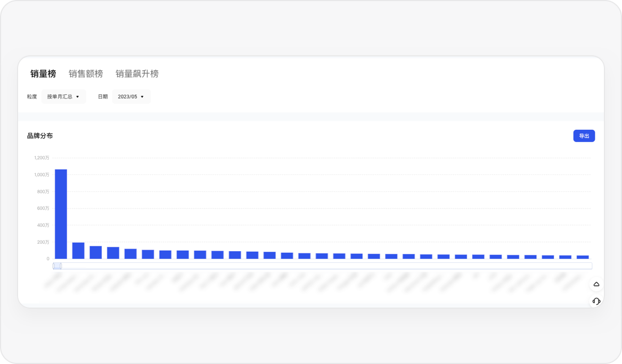Open the 2023/05 date dropdown
The height and width of the screenshot is (364, 622).
pyautogui.click(x=132, y=96)
